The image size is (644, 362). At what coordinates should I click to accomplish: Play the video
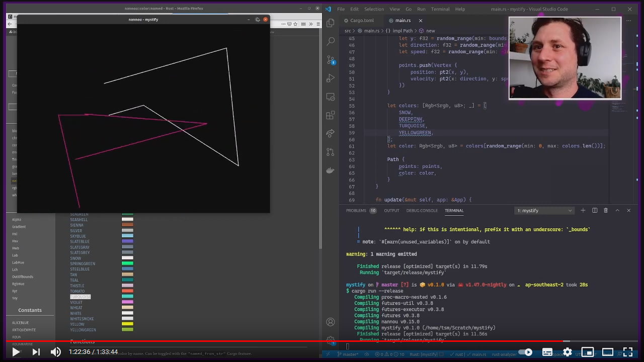pyautogui.click(x=16, y=352)
